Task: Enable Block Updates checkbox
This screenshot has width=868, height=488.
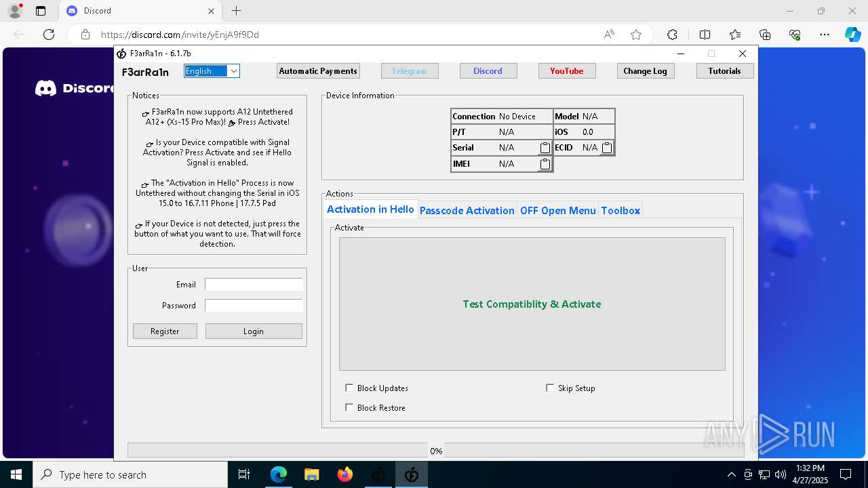Action: (349, 388)
